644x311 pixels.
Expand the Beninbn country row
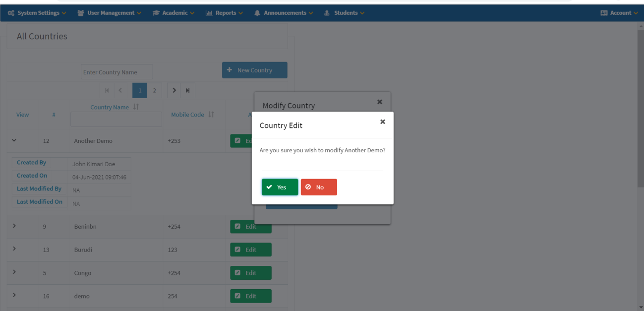14,226
